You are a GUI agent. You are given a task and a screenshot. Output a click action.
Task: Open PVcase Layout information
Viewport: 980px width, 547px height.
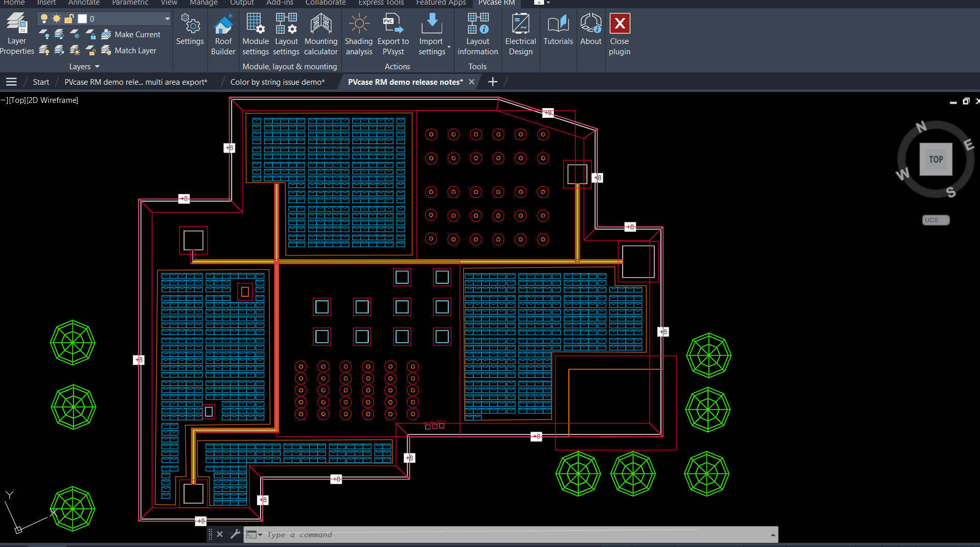(x=477, y=35)
